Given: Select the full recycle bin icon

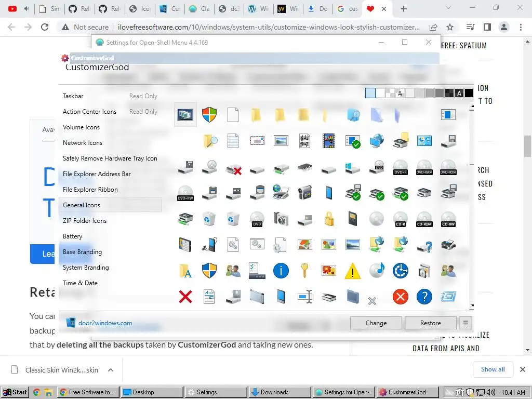Looking at the screenshot, I should tap(209, 219).
